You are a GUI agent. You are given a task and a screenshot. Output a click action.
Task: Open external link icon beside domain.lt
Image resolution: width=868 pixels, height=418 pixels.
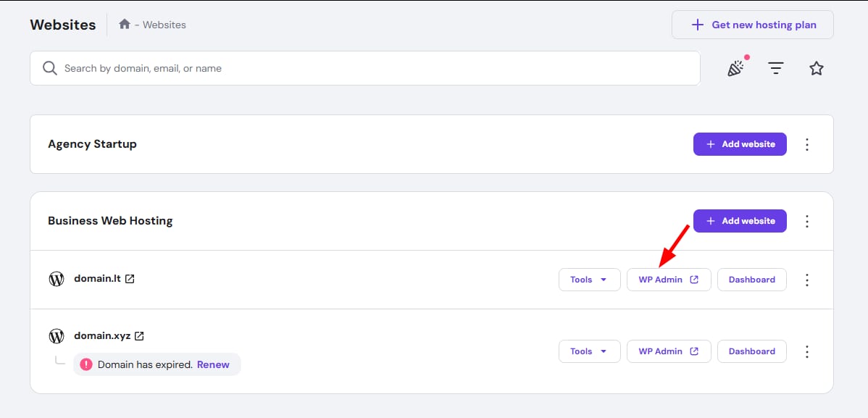point(130,279)
